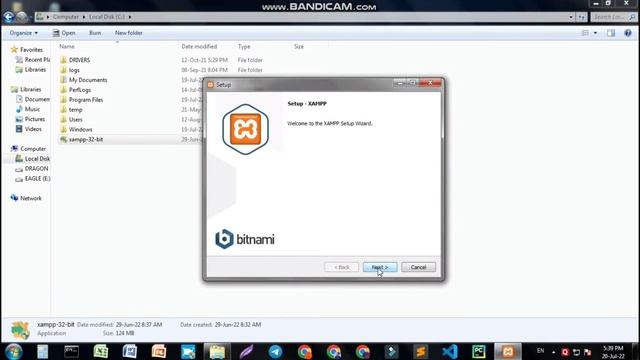Go back in the Explorer window
This screenshot has width=640, height=360.
[x=9, y=17]
